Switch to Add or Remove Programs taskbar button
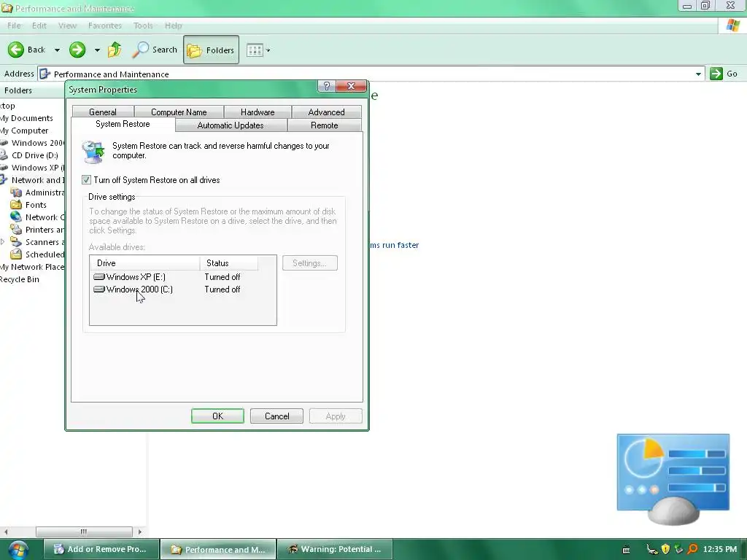Viewport: 747px width, 560px height. coord(101,549)
